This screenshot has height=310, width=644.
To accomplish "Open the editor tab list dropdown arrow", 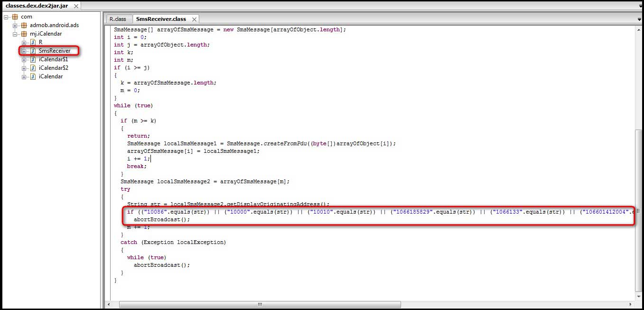I will pos(640,19).
